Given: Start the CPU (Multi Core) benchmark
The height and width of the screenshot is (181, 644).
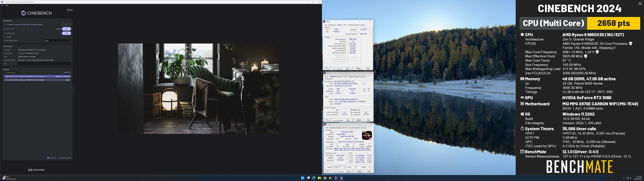Looking at the screenshot, I should tap(67, 29).
